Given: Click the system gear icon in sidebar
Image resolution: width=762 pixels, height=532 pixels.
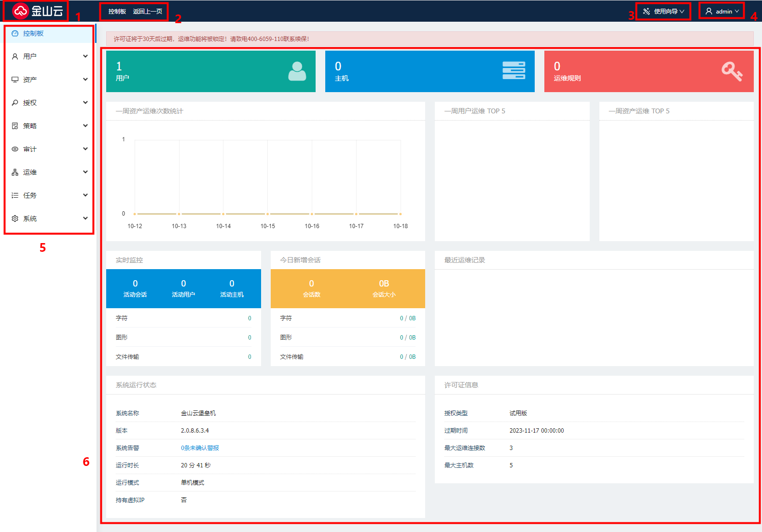Looking at the screenshot, I should (x=15, y=218).
